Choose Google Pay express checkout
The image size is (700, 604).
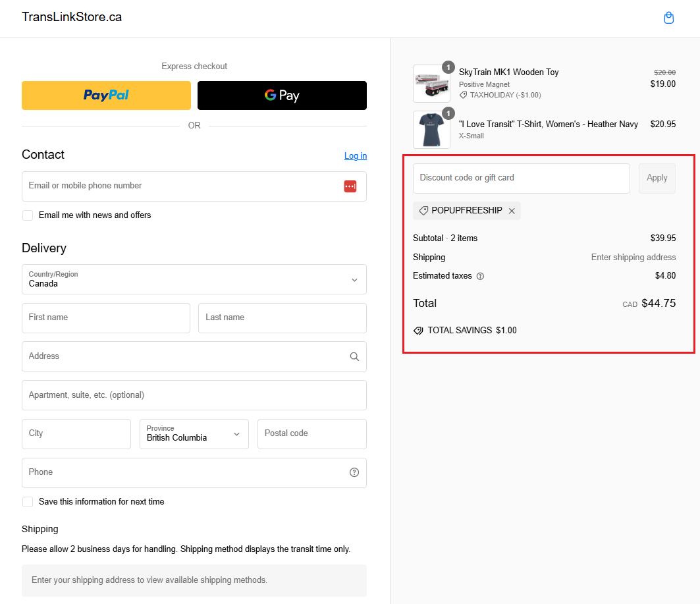click(x=282, y=96)
